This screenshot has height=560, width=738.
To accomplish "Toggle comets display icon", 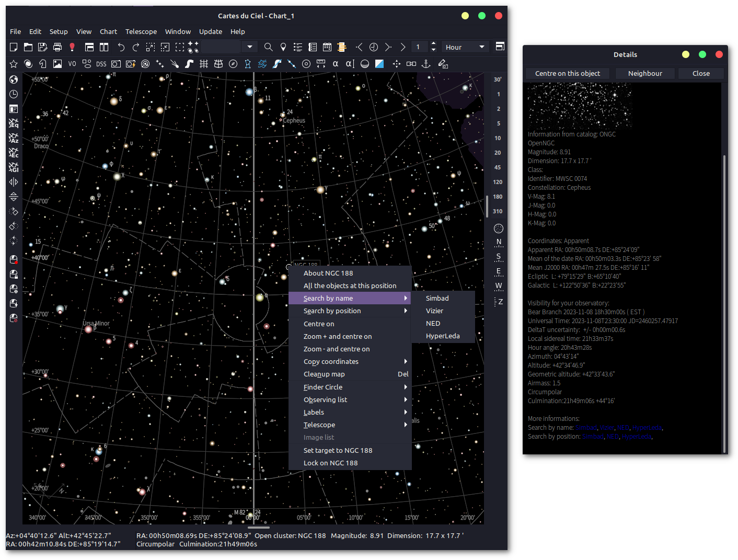I will click(x=175, y=64).
